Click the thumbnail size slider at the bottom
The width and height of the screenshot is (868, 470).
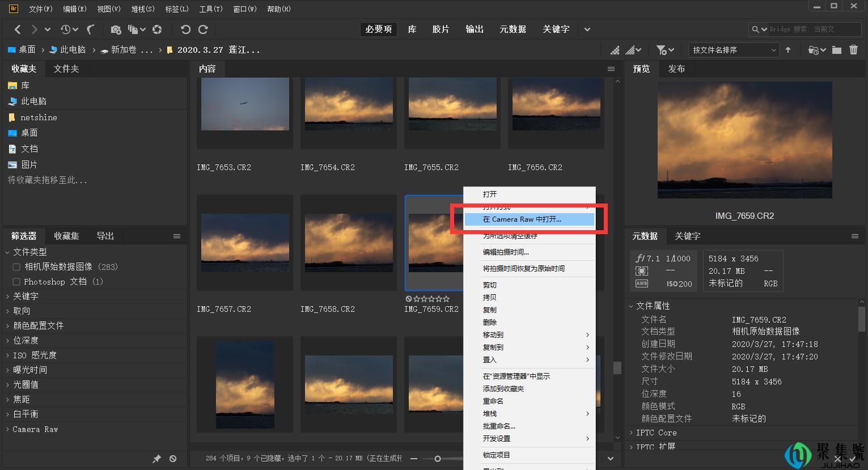pos(437,458)
